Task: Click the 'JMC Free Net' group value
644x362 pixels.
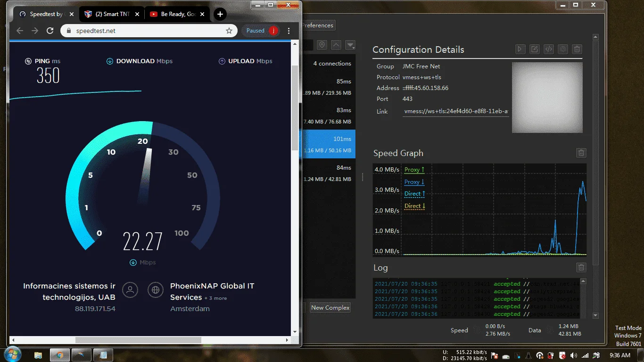Action: pos(421,66)
